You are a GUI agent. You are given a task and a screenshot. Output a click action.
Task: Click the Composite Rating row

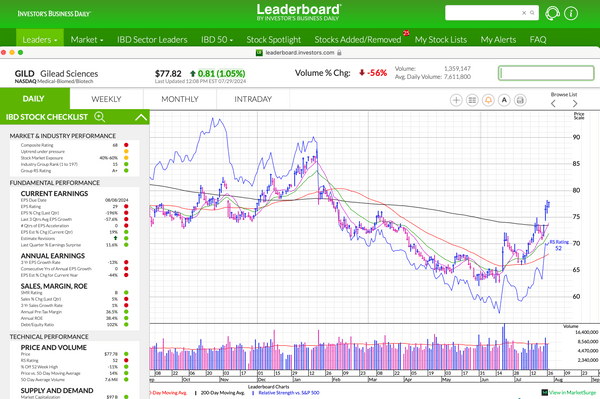tap(75, 145)
